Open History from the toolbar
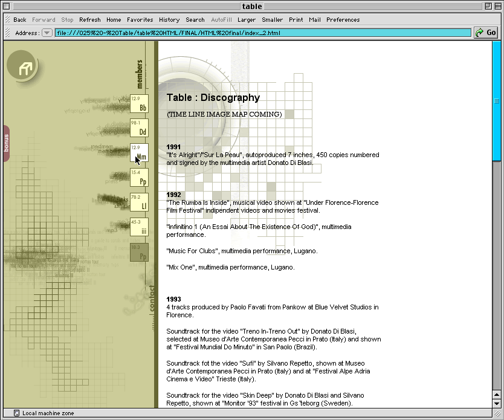 click(169, 19)
